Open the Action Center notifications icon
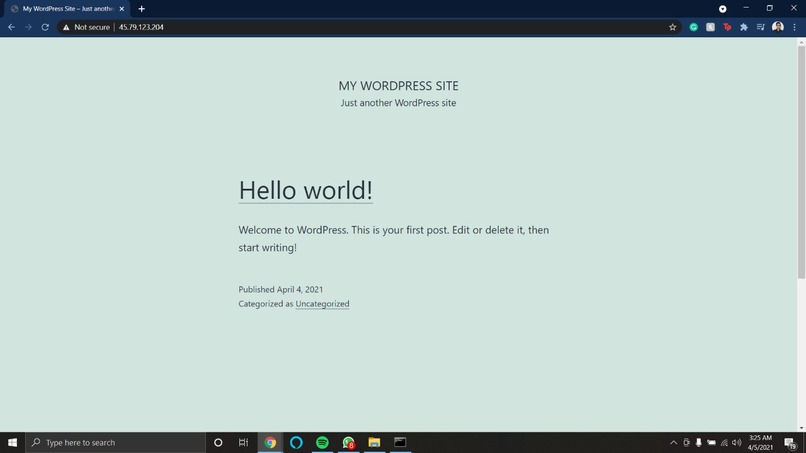The image size is (806, 453). point(791,442)
